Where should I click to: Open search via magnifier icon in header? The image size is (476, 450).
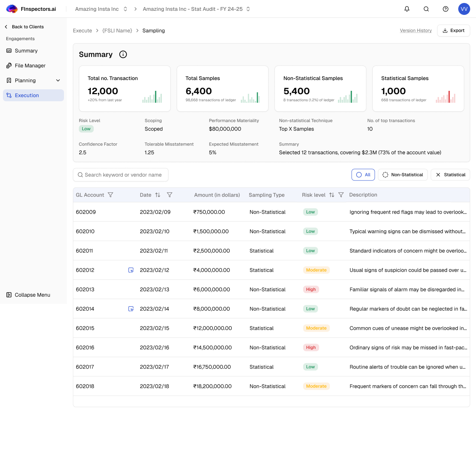click(x=426, y=9)
